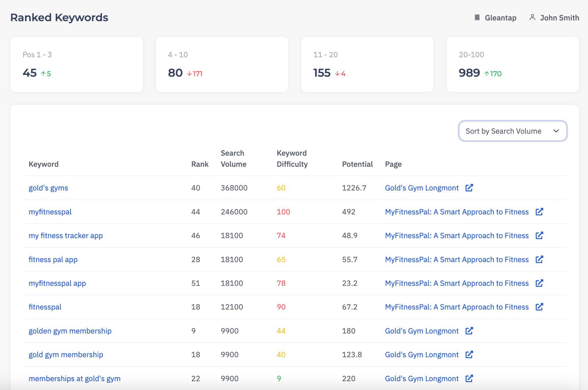Open external link icon for gold's gyms row

click(x=469, y=188)
